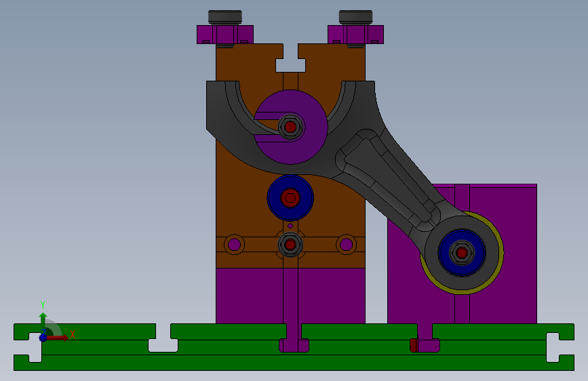Select the hex nut inside the purple disc
Image resolution: width=588 pixels, height=381 pixels.
click(290, 127)
